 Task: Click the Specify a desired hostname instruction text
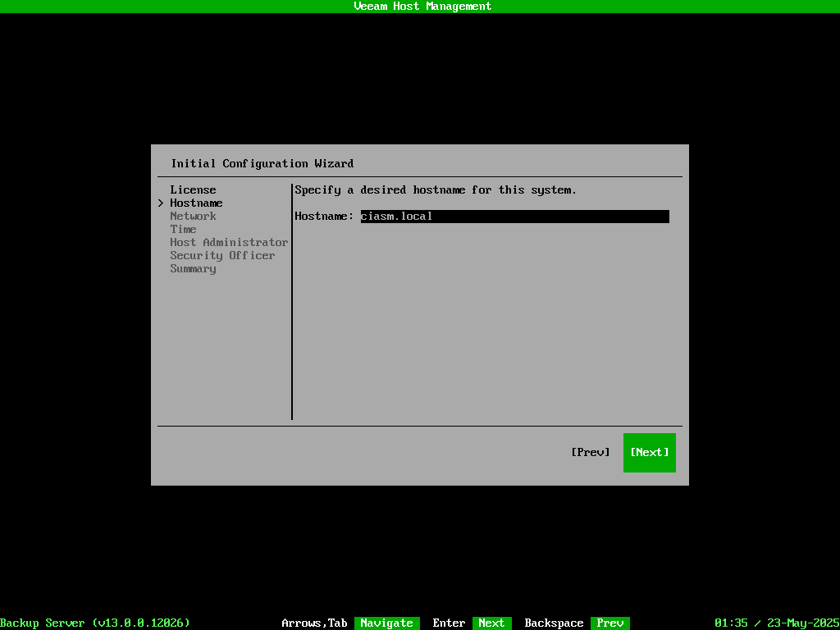[x=436, y=189]
